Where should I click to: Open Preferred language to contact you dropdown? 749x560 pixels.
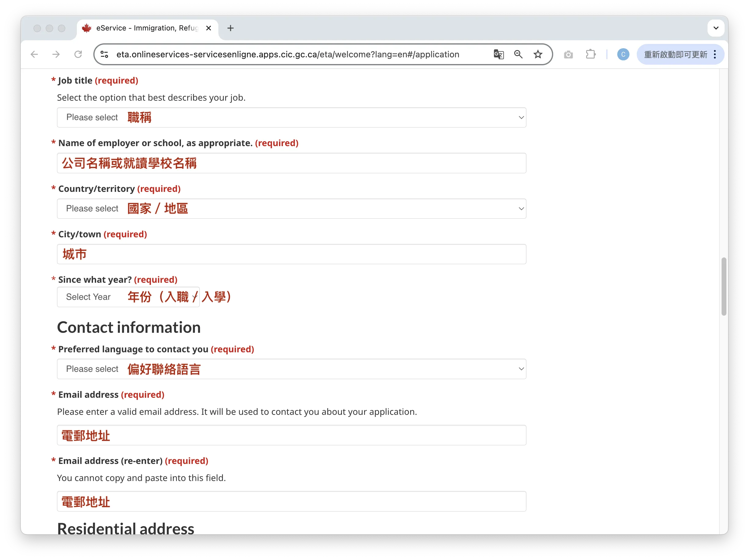point(292,369)
